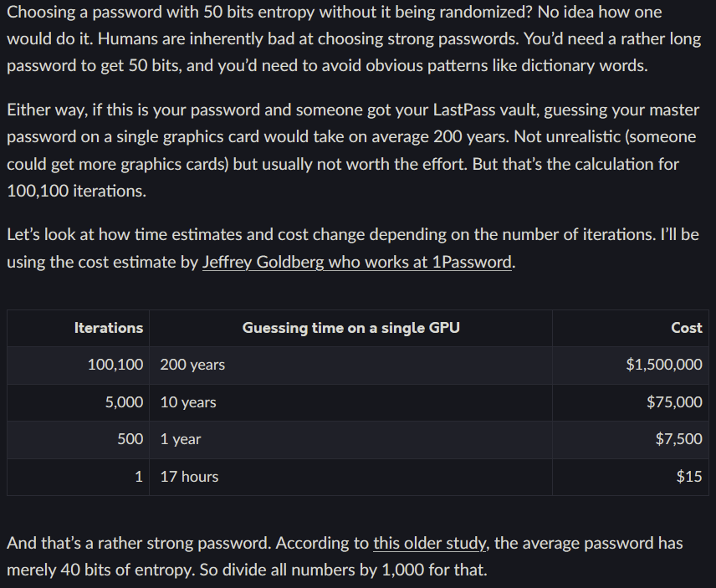Click the paragraph starting "Choosing a password"
716x588 pixels.
click(x=351, y=38)
